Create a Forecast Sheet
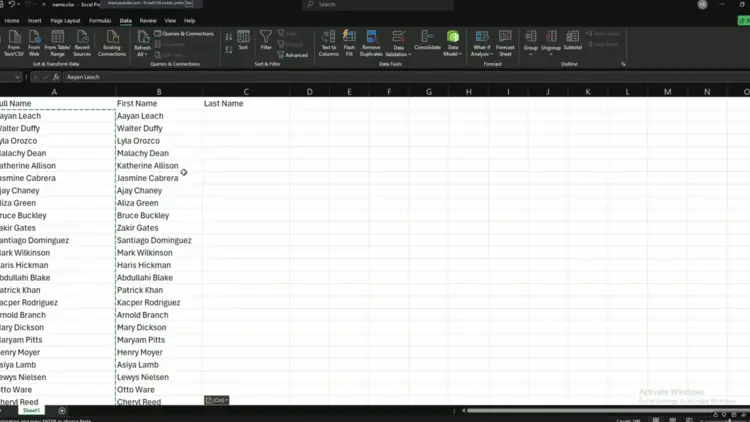 [505, 43]
